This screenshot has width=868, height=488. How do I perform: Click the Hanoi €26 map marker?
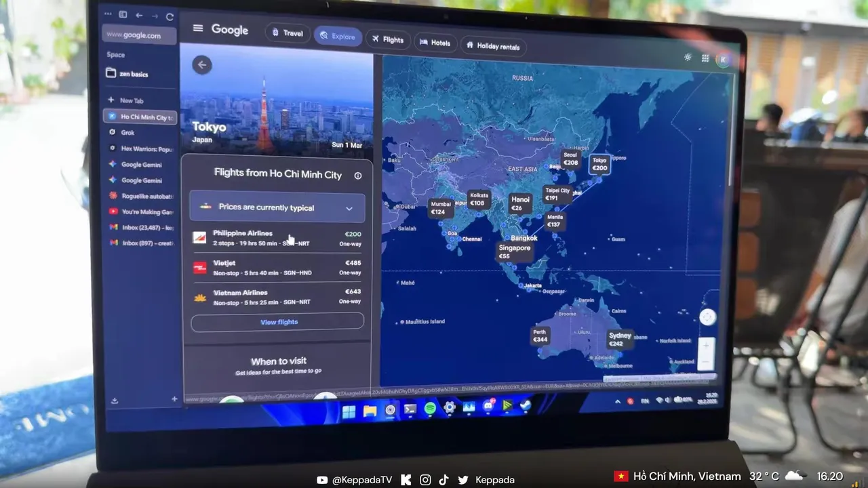[520, 203]
